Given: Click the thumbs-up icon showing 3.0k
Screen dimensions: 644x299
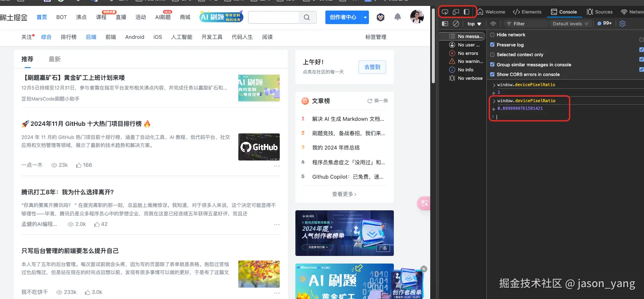Looking at the screenshot, I should click(x=87, y=292).
